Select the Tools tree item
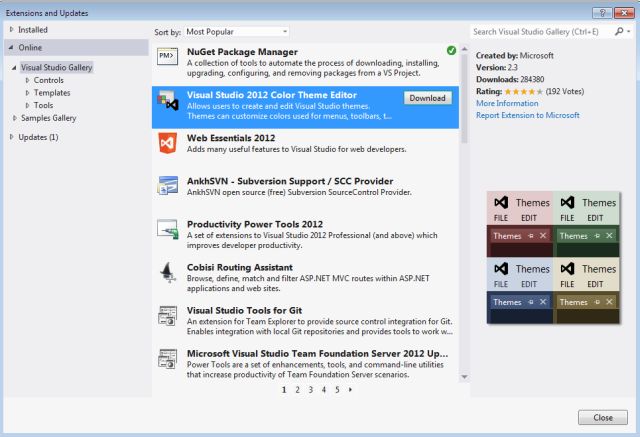 [43, 105]
